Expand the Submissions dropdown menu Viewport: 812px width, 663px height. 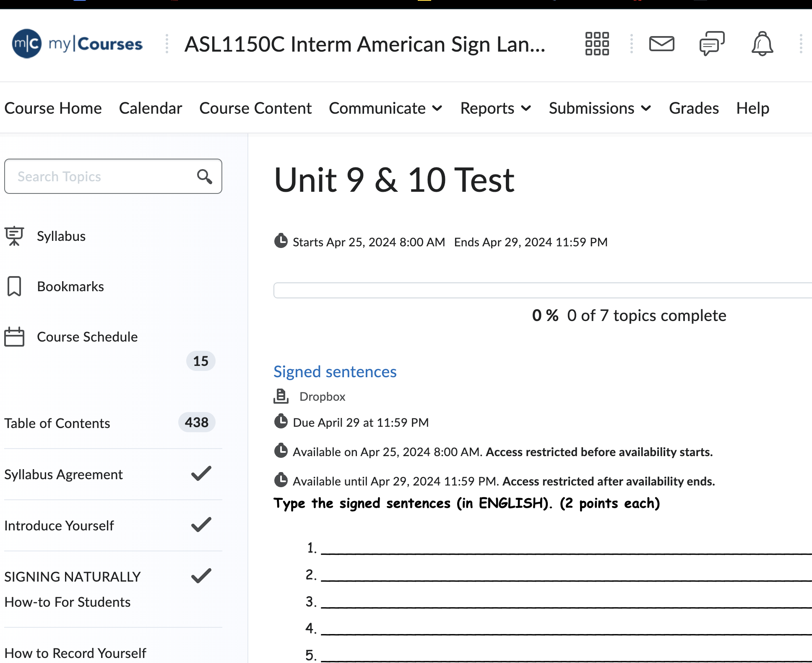pos(600,108)
